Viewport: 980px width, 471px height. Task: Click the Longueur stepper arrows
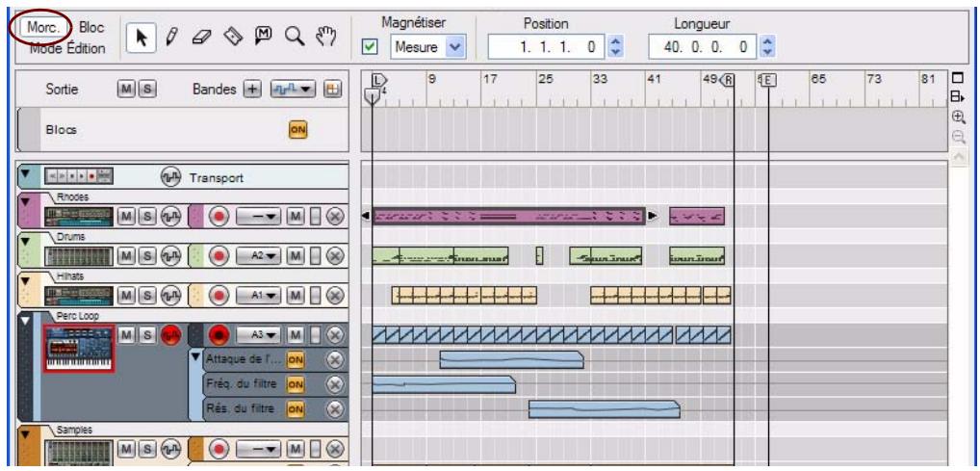coord(768,47)
